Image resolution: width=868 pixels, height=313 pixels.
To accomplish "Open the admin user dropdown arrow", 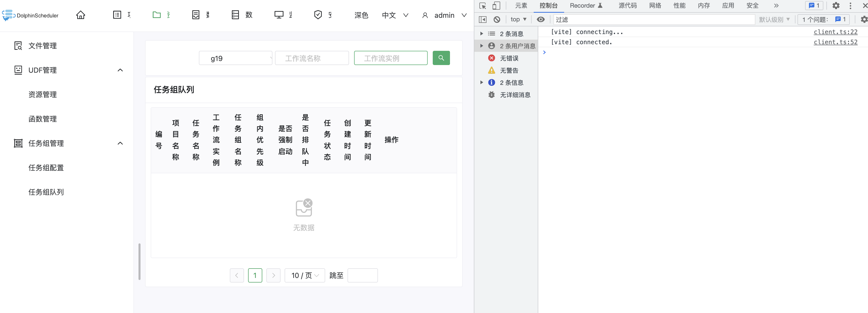I will pos(464,15).
